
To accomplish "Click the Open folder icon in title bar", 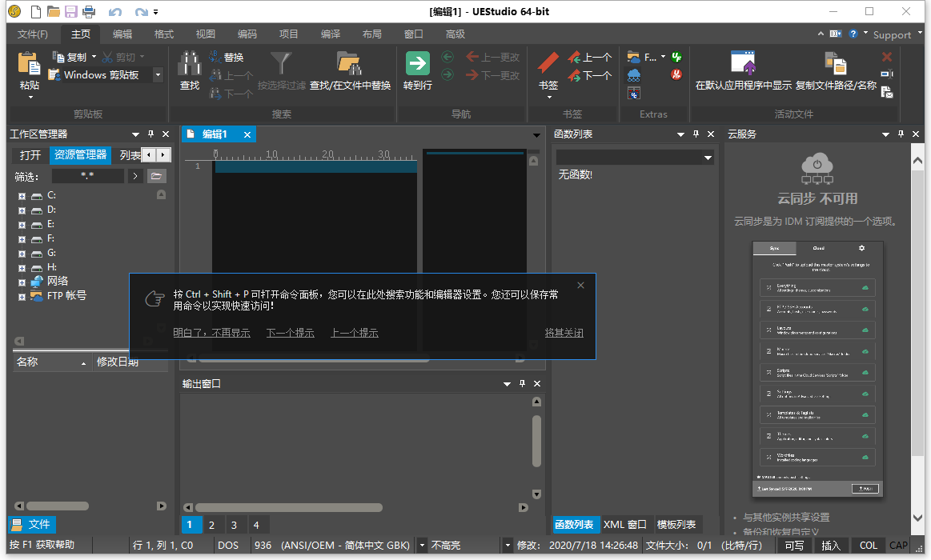I will 54,11.
